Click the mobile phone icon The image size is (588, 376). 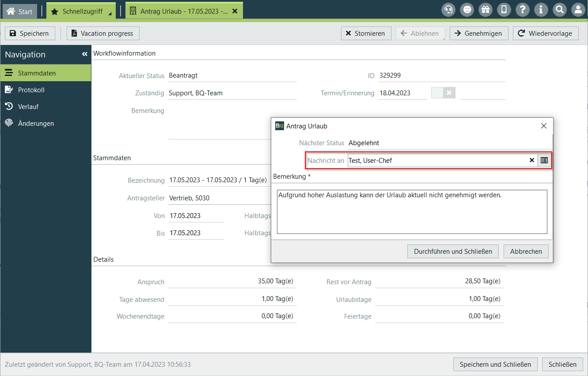click(504, 10)
